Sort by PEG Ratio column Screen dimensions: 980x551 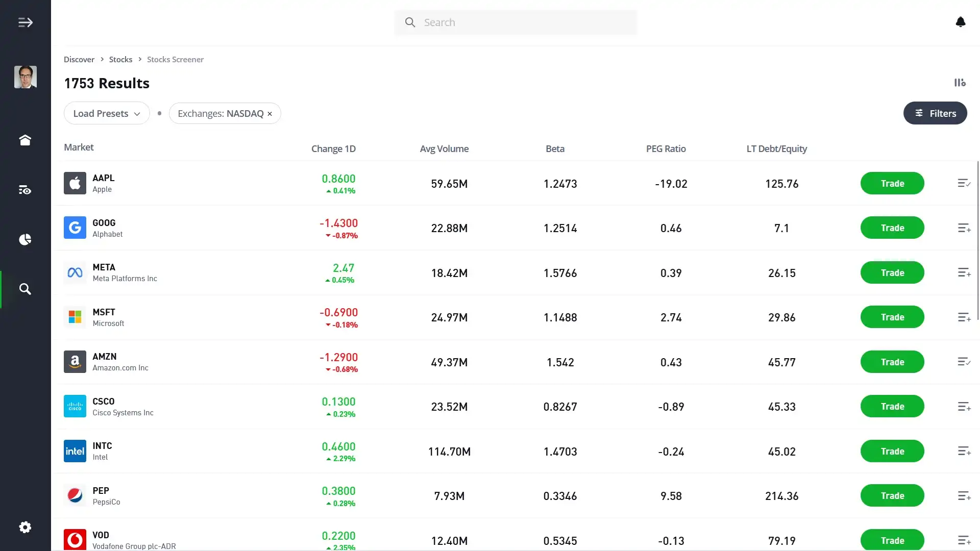click(666, 149)
